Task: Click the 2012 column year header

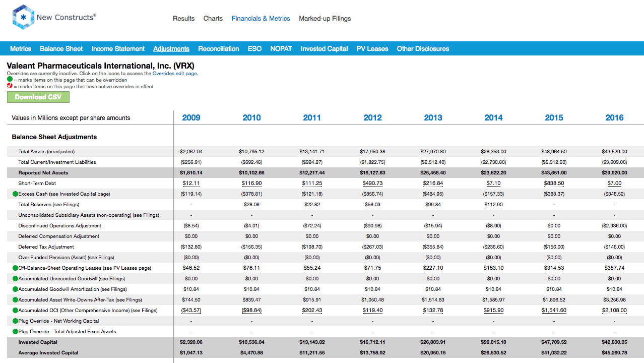Action: (372, 118)
